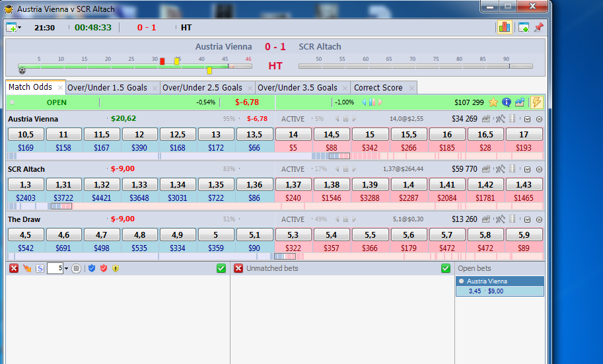Click lower yellow card marker on timeline
Screen dimensions: 603x364
209,71
